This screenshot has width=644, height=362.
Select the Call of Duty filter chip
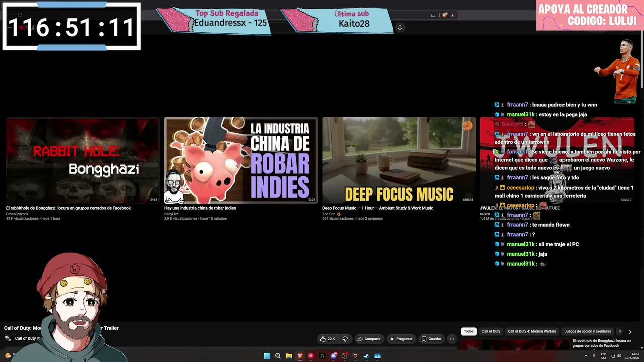pos(491,331)
